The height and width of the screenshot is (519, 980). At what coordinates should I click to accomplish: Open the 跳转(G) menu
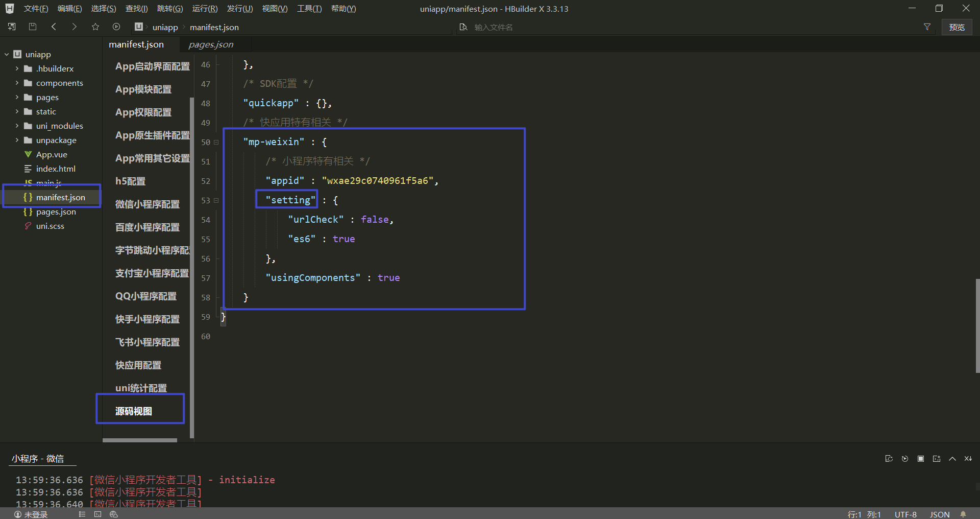(170, 9)
